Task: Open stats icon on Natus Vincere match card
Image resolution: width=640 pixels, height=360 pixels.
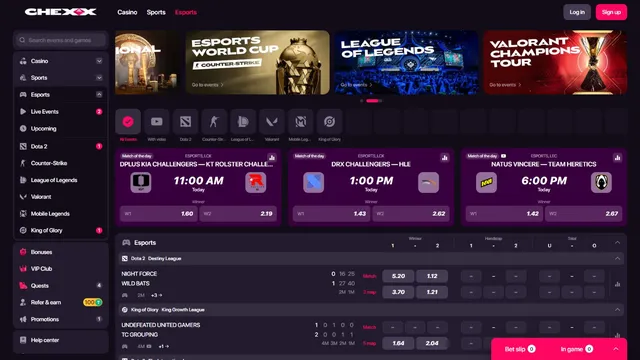Action: pos(618,158)
